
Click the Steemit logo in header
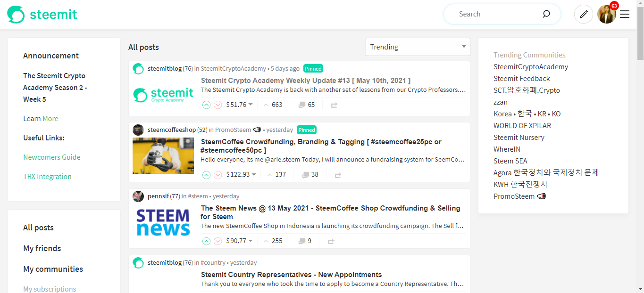tap(42, 15)
